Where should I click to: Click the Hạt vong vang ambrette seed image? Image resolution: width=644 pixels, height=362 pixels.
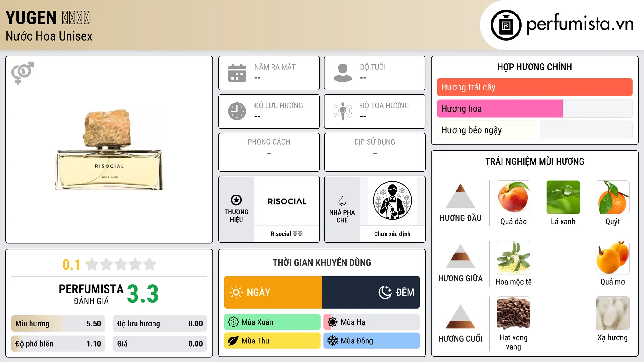[514, 313]
